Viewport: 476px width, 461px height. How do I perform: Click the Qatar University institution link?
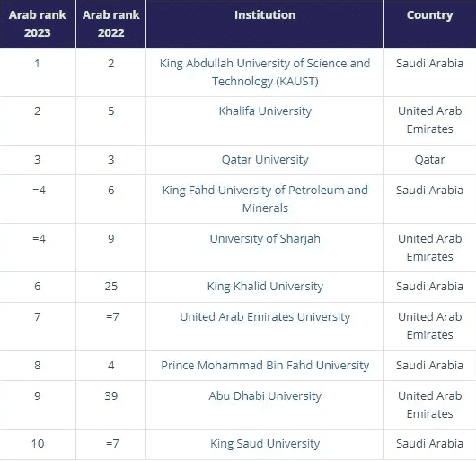[265, 160]
